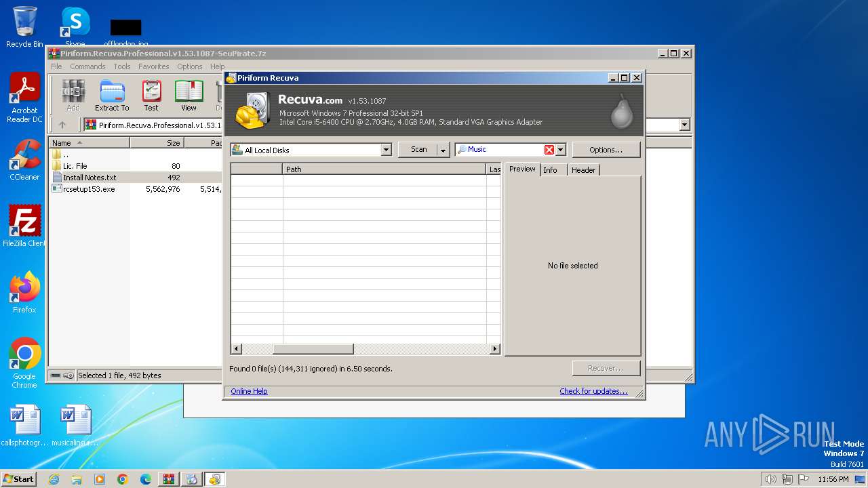The height and width of the screenshot is (488, 868).
Task: Click the Check for updates link
Action: pyautogui.click(x=593, y=391)
